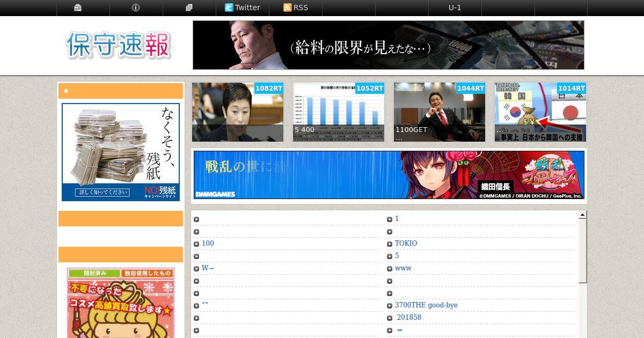Open the article link 'W→'
Viewport: 644px width, 338px height.
(x=208, y=268)
